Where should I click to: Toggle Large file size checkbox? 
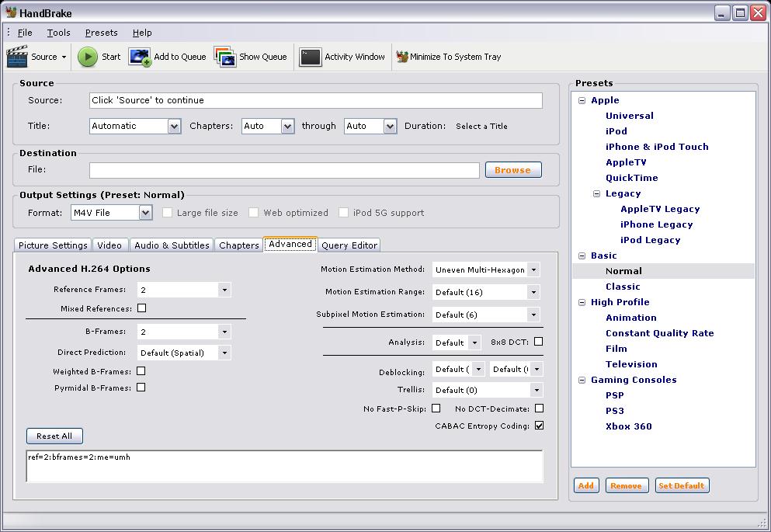point(167,212)
